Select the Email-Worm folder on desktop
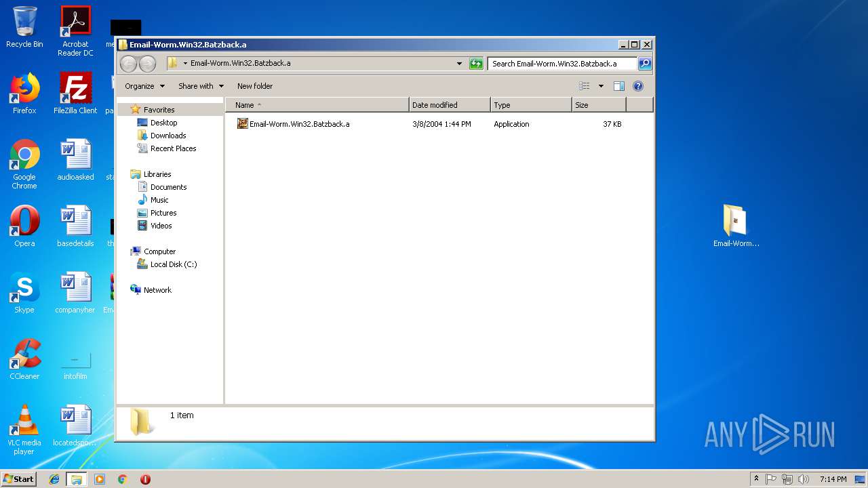Viewport: 868px width, 488px height. point(736,226)
